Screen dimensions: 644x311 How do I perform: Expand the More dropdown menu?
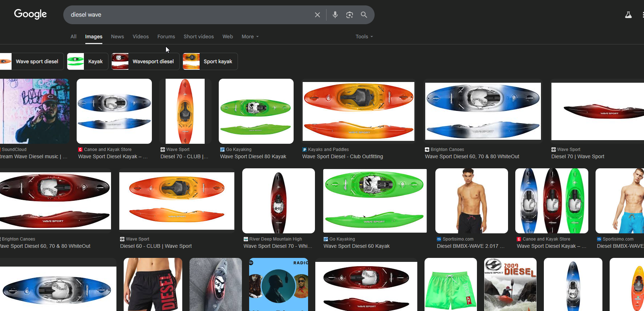pos(250,36)
